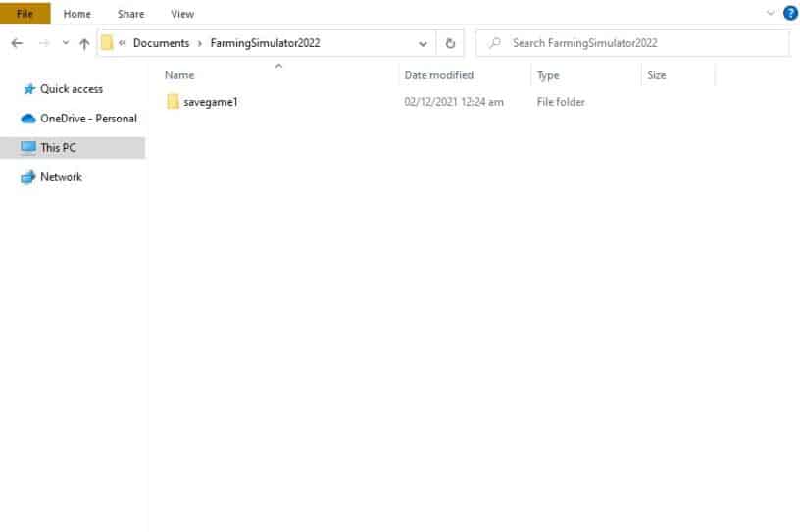This screenshot has width=800, height=532.
Task: Go forward with the right arrow
Action: point(44,43)
